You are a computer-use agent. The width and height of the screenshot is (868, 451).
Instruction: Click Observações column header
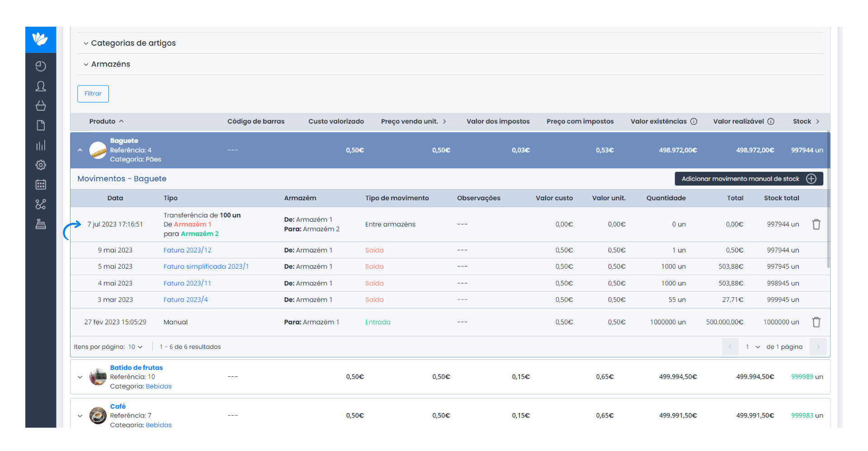point(478,198)
